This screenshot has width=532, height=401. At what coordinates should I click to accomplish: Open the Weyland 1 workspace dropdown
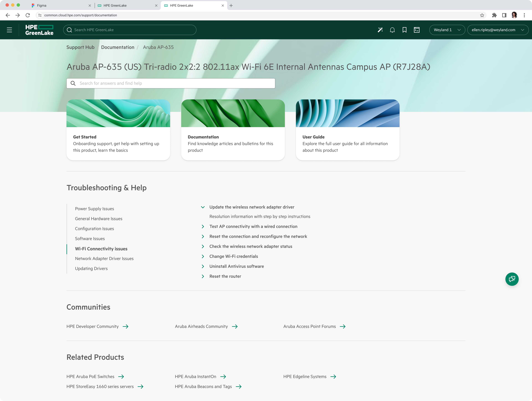point(447,30)
